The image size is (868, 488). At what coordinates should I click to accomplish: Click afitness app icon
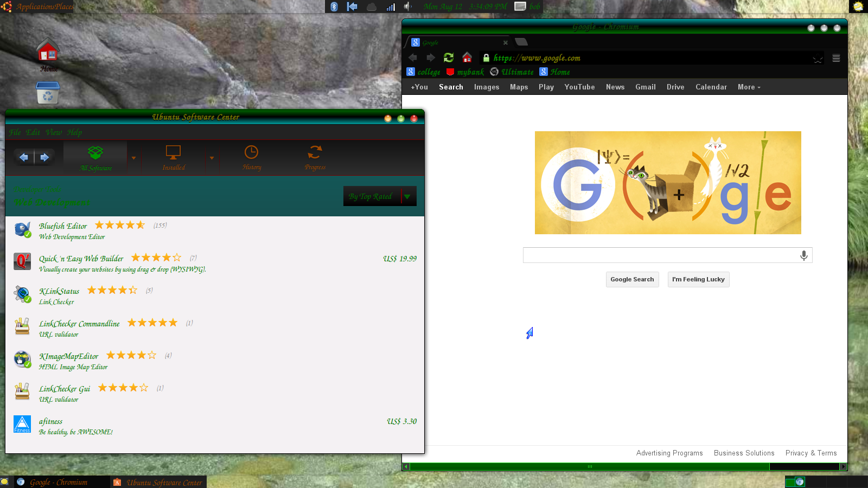(x=22, y=424)
